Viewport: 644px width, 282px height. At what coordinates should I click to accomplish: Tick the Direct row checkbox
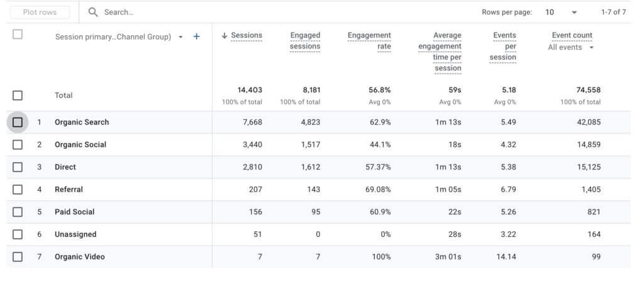click(17, 167)
